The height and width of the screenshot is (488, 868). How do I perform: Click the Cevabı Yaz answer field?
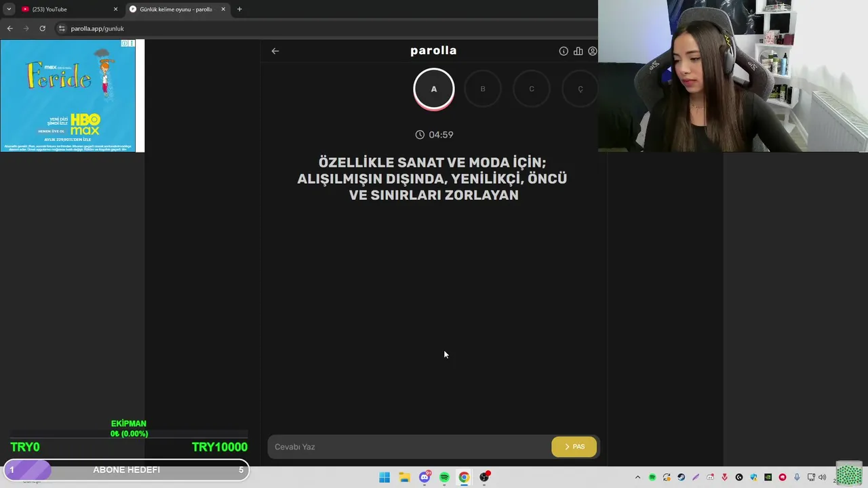click(410, 447)
